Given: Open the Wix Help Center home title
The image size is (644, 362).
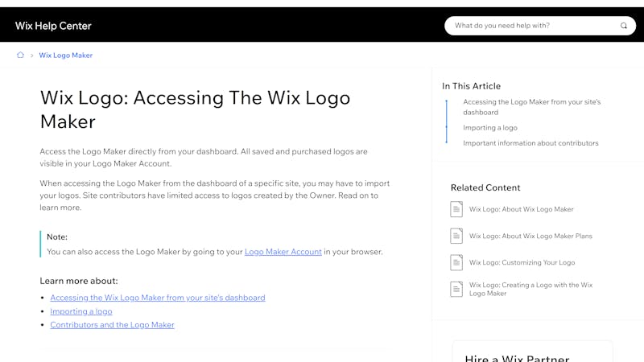Looking at the screenshot, I should pyautogui.click(x=53, y=26).
